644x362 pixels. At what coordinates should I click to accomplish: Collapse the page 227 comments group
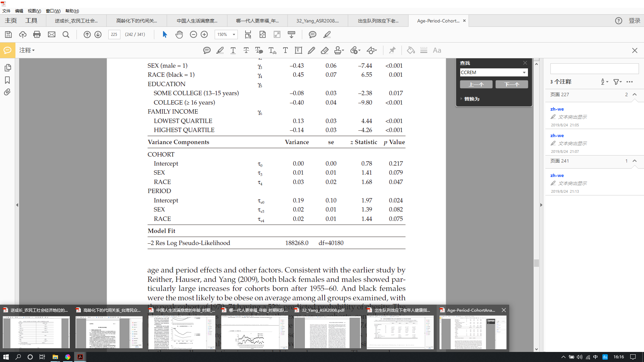point(635,95)
